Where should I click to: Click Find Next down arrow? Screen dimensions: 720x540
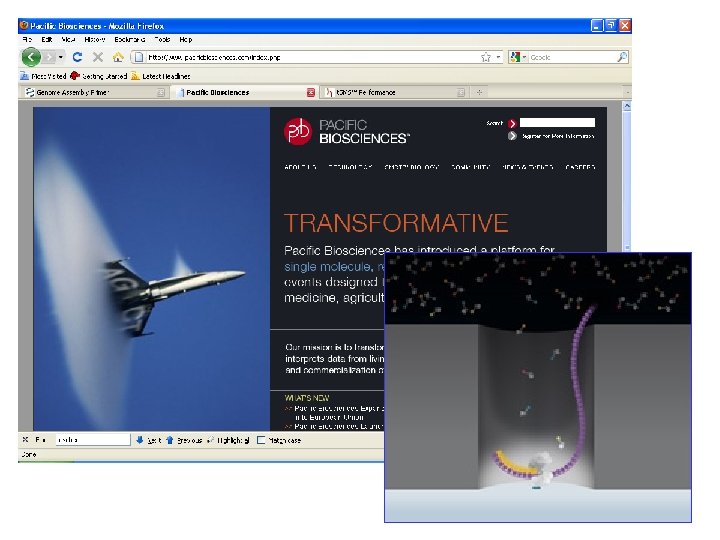pos(148,440)
